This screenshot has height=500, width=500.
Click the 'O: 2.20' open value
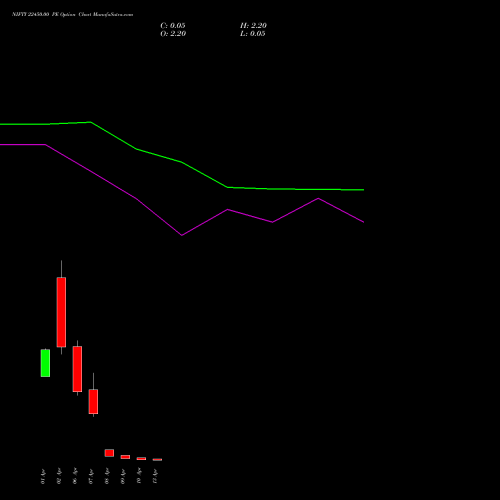(x=173, y=34)
